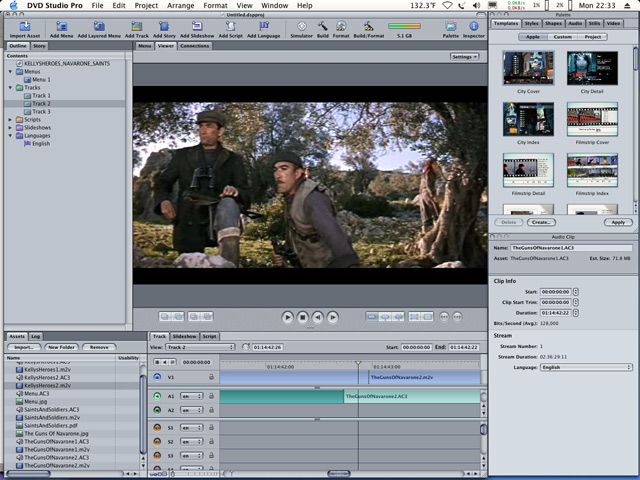Click the Build hammer icon

coord(322,27)
